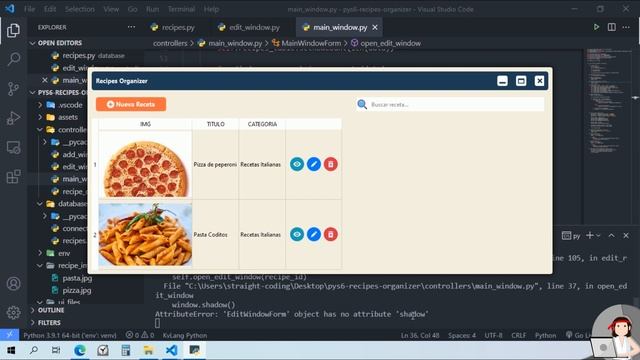640x360 pixels.
Task: Switch to Visual Studio Code taskbar icon
Action: (171, 350)
